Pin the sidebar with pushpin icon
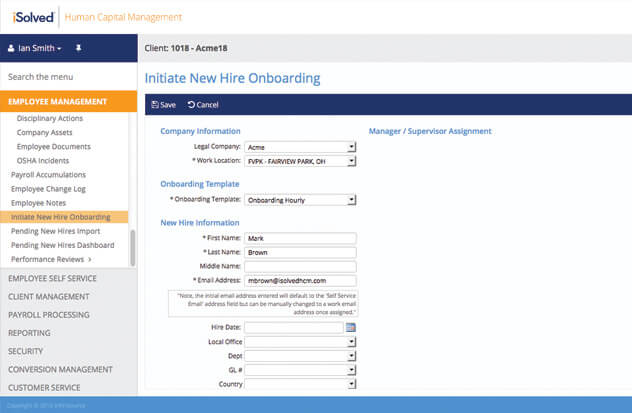 coord(79,48)
